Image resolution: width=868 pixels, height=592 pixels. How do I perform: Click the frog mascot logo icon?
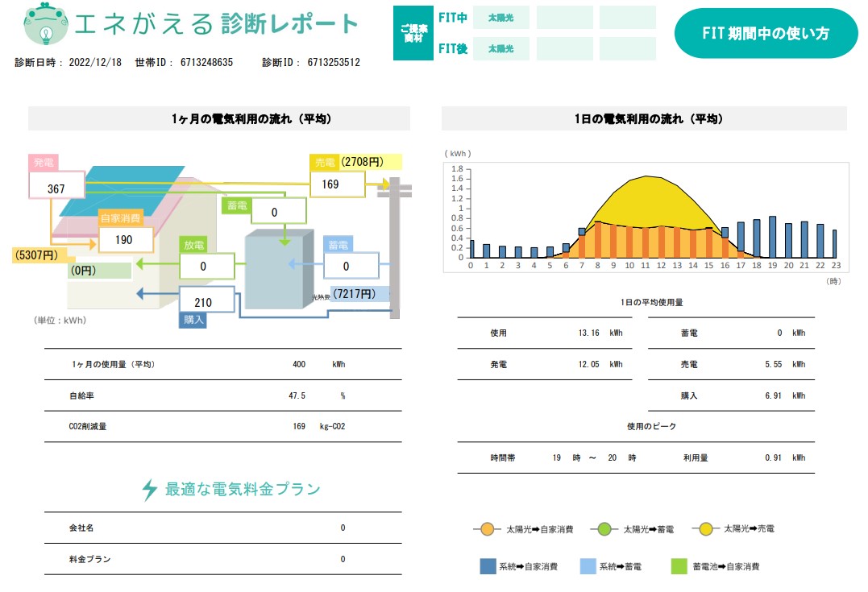tap(44, 24)
